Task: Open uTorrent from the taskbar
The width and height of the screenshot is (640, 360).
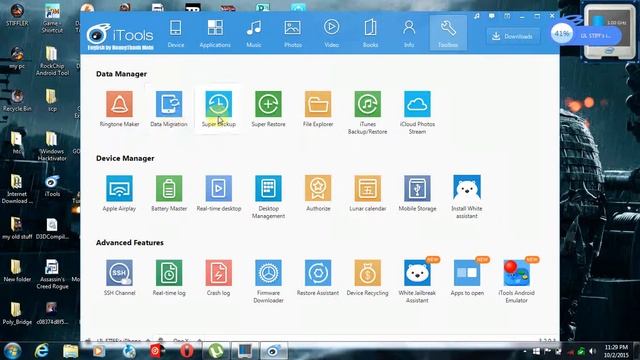Action: 216,351
